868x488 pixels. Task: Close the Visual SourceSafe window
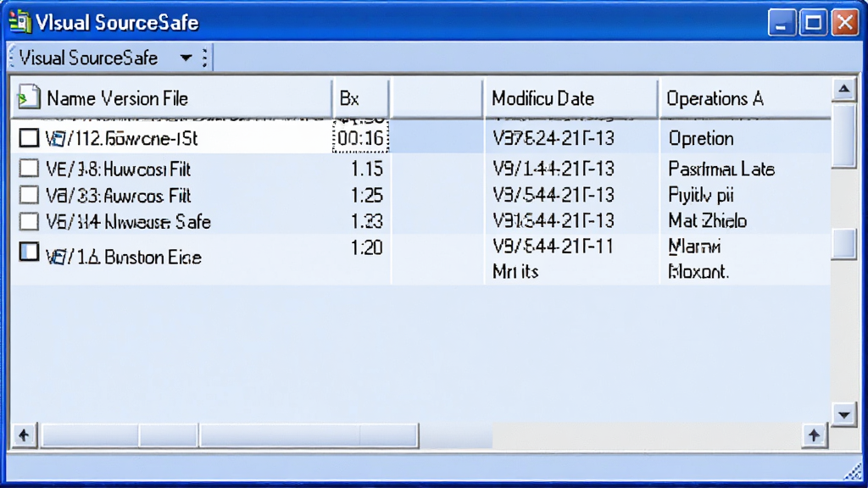pos(845,23)
